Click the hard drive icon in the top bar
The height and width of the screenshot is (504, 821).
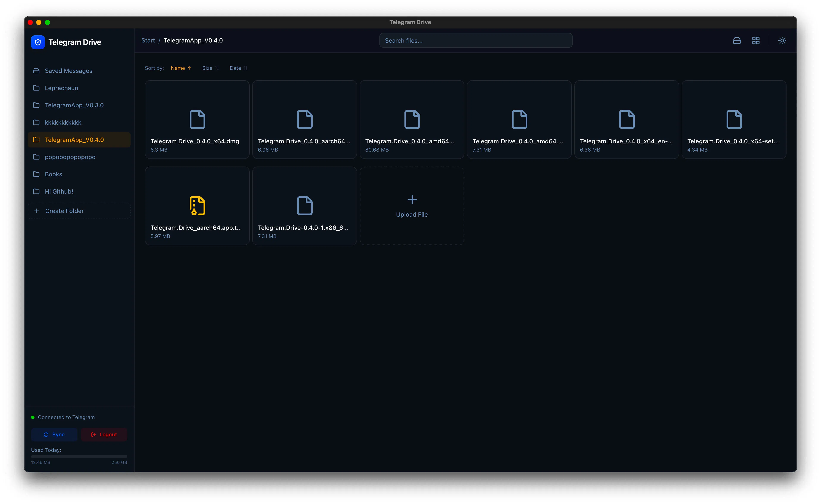[x=737, y=41]
